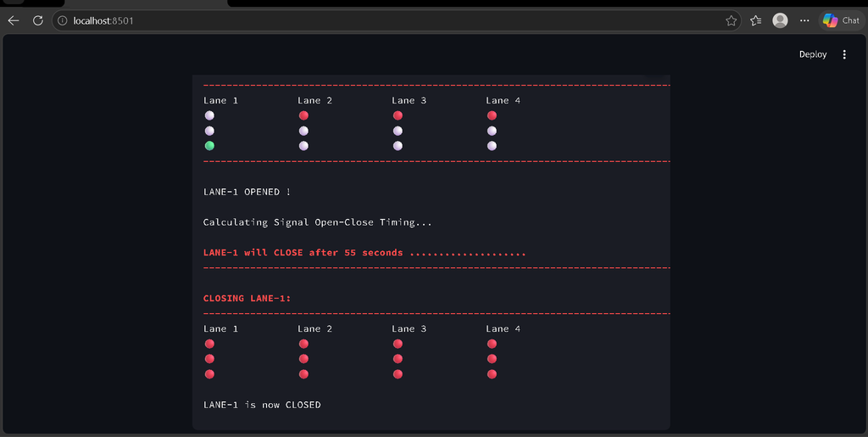The width and height of the screenshot is (868, 437).
Task: Open the Streamlit main menu kebab
Action: point(844,54)
